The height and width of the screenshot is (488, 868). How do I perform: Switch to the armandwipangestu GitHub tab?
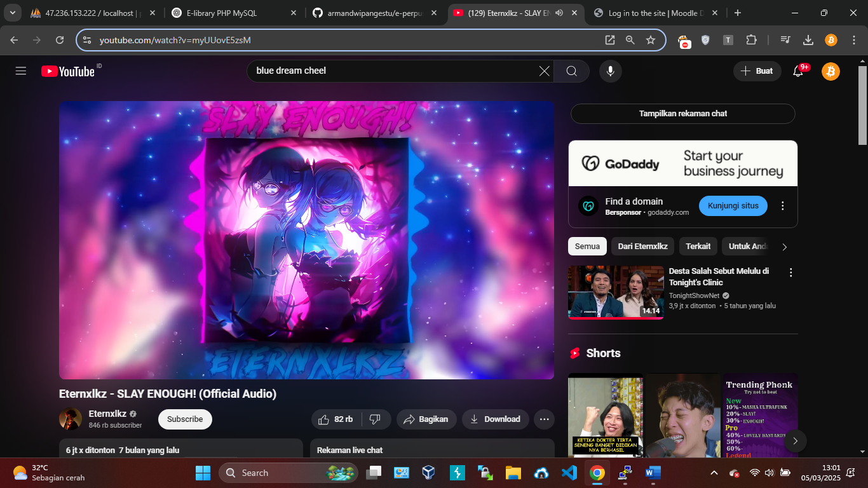375,13
